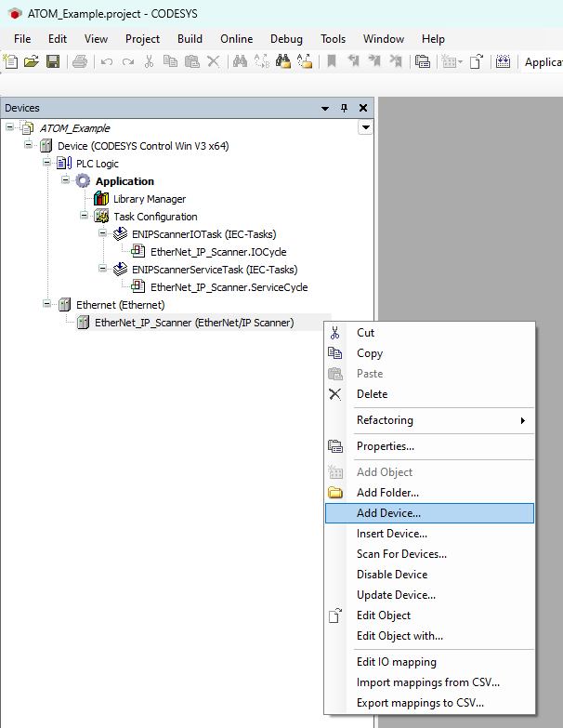
Task: Click the Delete X icon in the toolbar
Action: 214,61
